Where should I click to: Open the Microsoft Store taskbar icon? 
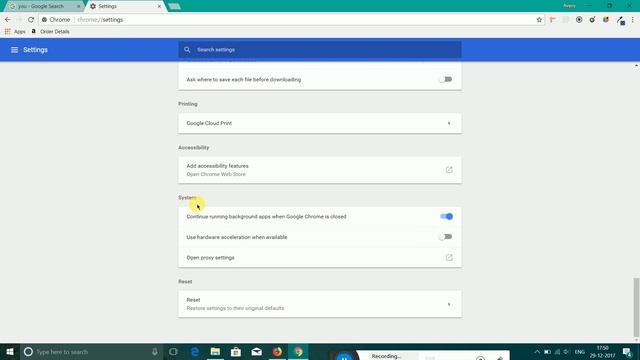pyautogui.click(x=236, y=352)
